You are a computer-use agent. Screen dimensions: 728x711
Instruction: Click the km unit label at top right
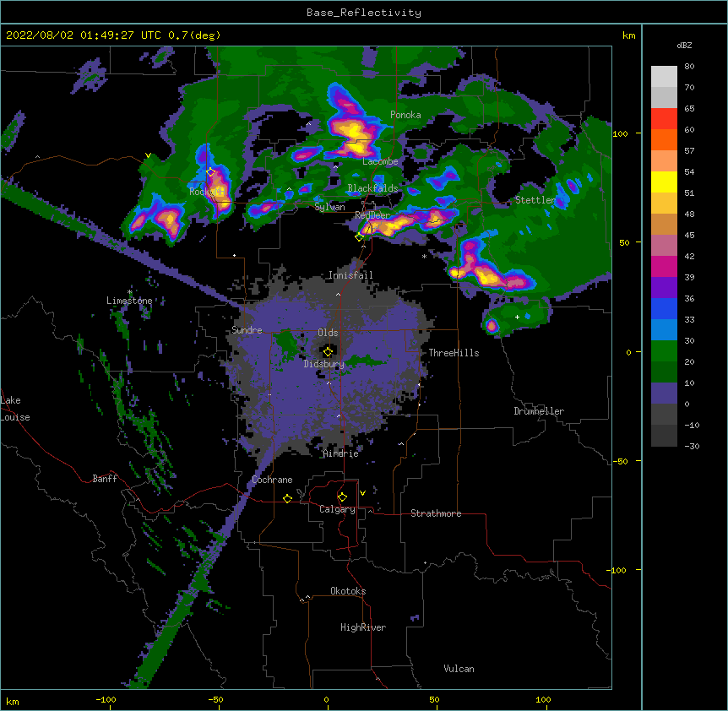click(x=628, y=35)
